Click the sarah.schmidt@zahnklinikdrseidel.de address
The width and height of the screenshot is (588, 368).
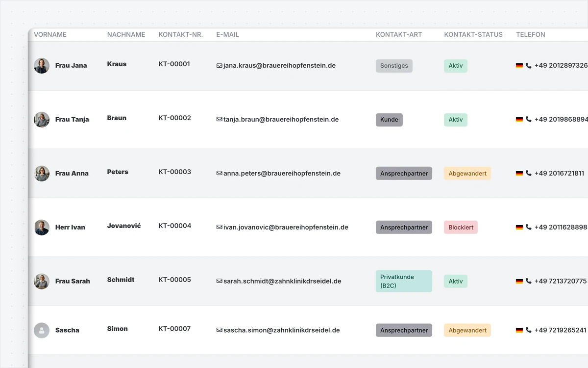pos(282,282)
